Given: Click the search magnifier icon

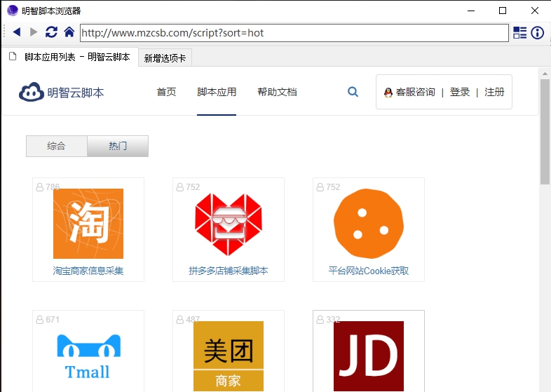Looking at the screenshot, I should click(353, 92).
